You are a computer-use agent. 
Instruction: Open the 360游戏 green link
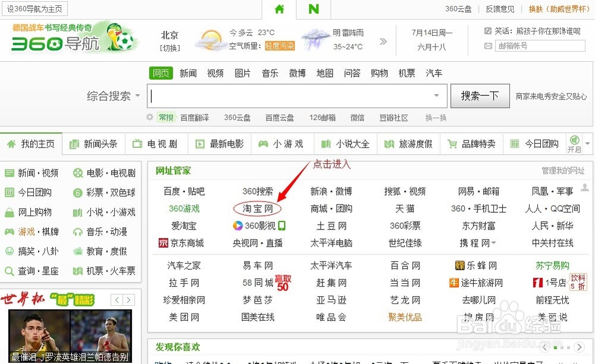click(184, 209)
